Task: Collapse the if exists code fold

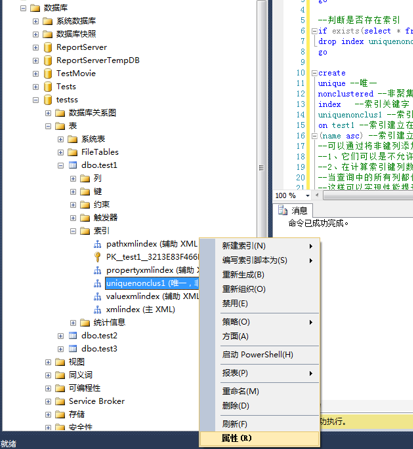Action: [x=314, y=31]
